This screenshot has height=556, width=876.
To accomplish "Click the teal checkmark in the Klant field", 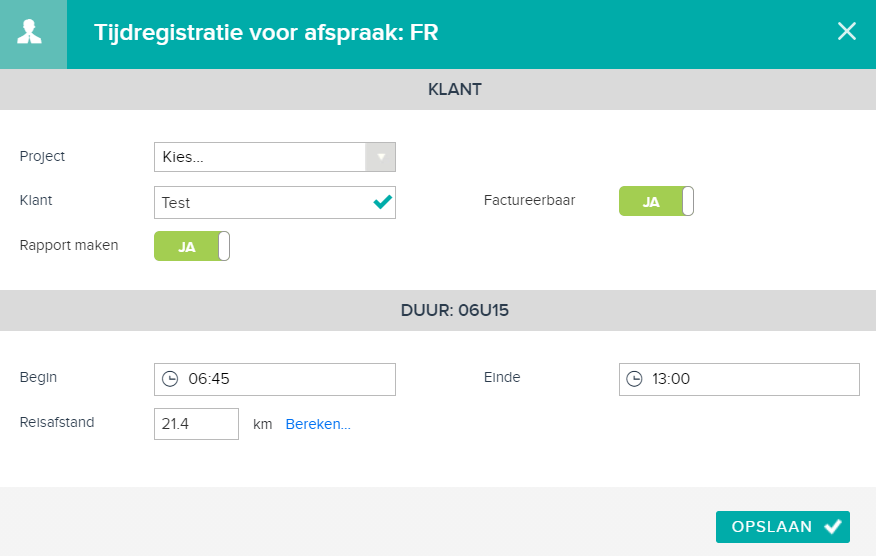I will 383,202.
